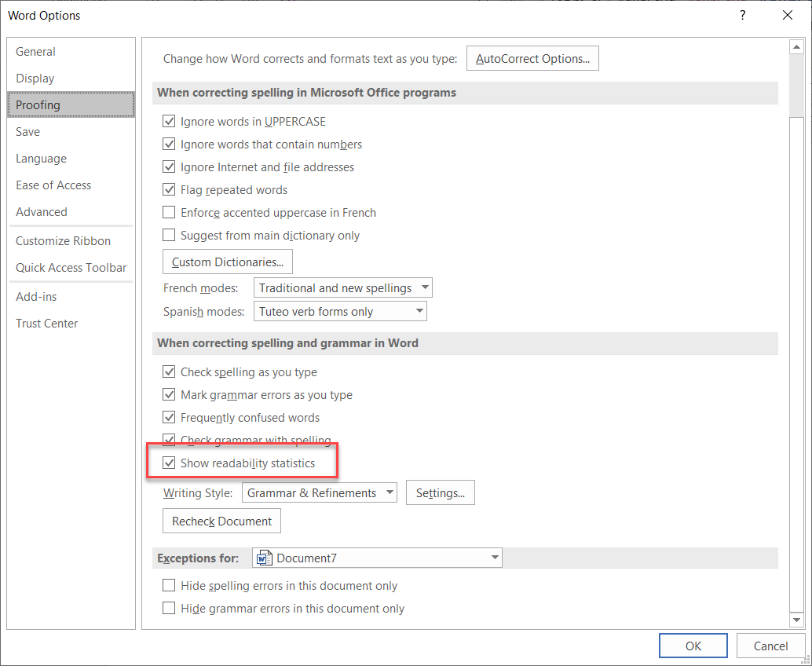The width and height of the screenshot is (812, 666).
Task: Toggle Ignore Internet and file addresses
Action: [x=169, y=166]
